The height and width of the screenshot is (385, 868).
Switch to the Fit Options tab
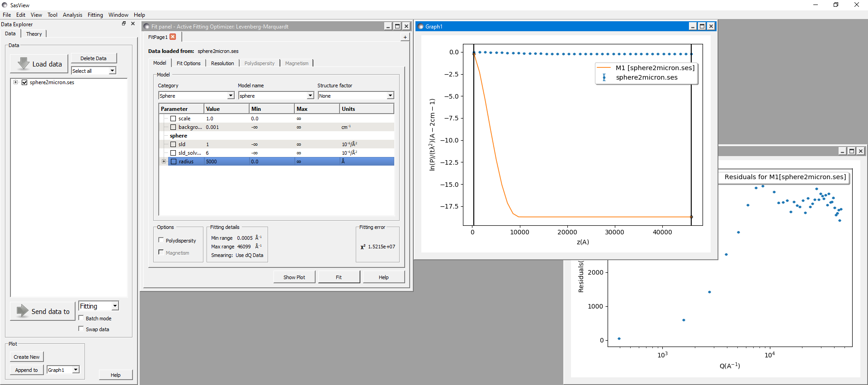[x=188, y=63]
